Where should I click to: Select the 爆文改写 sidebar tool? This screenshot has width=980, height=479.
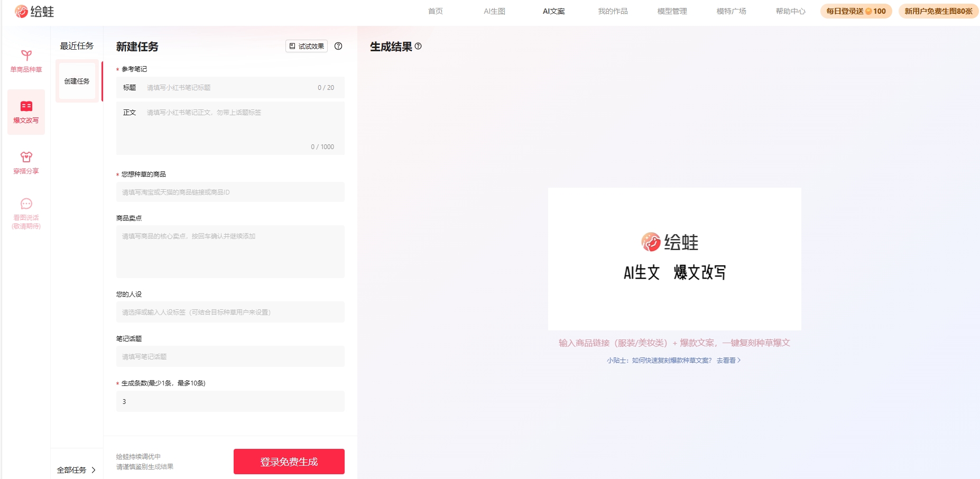[x=26, y=112]
